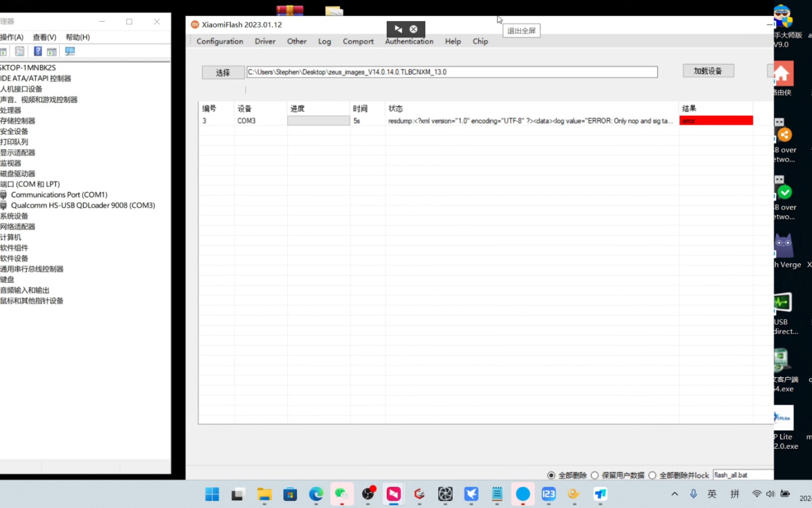Click the 结果 column header

click(689, 109)
